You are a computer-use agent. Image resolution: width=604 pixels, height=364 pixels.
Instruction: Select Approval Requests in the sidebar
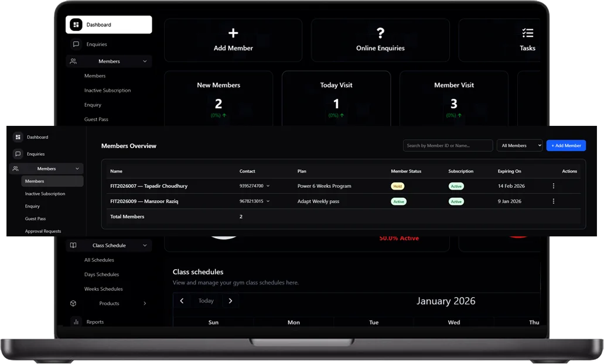click(43, 232)
